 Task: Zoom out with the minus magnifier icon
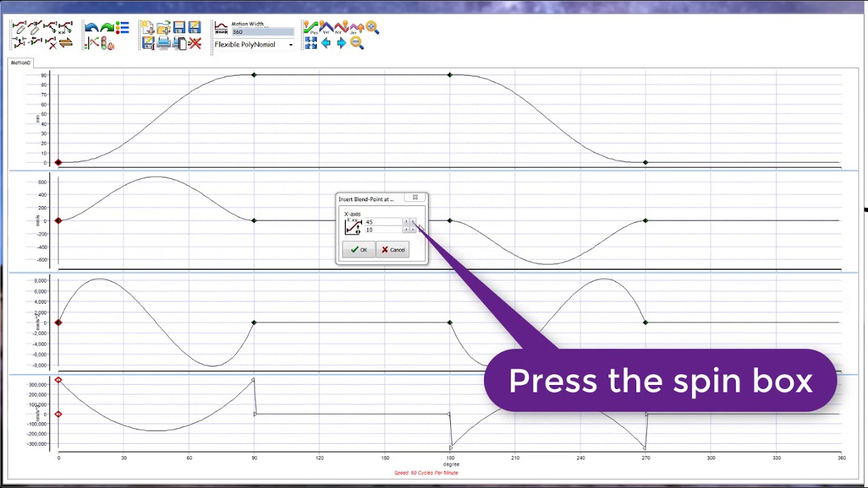tap(357, 43)
